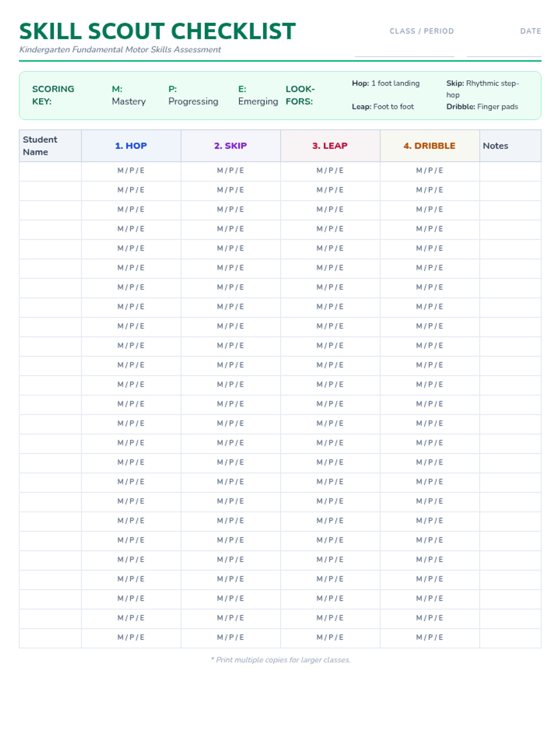Click the print multiple copies footnote
This screenshot has height=747, width=560.
pos(280,660)
